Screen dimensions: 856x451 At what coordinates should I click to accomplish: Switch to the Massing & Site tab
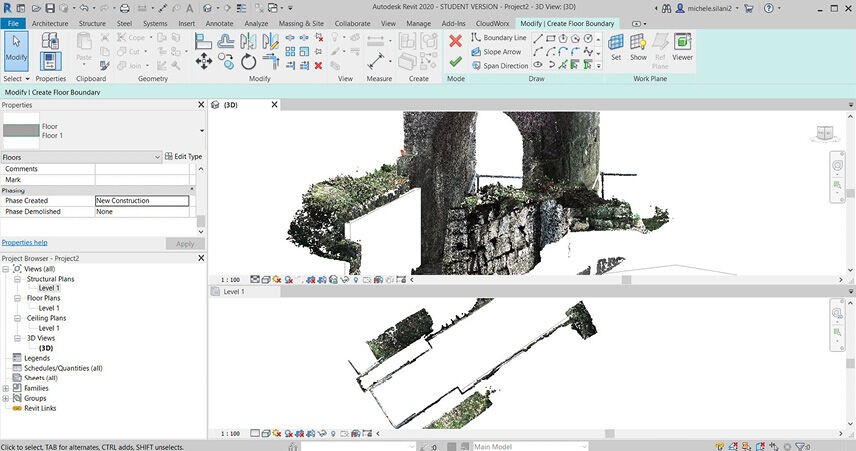[x=302, y=22]
